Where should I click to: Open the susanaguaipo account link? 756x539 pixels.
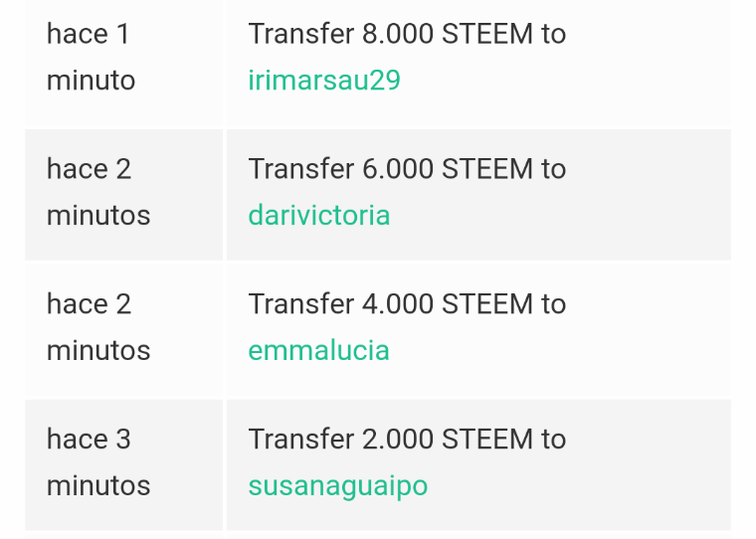click(x=338, y=485)
